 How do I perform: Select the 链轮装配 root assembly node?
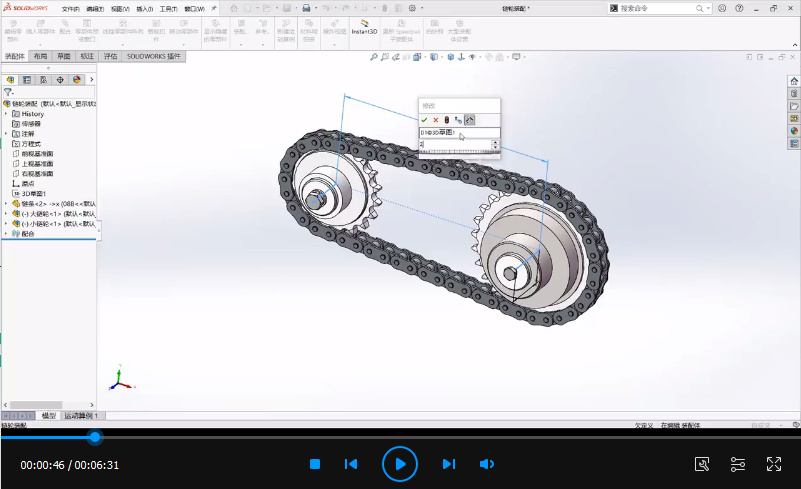pos(50,104)
